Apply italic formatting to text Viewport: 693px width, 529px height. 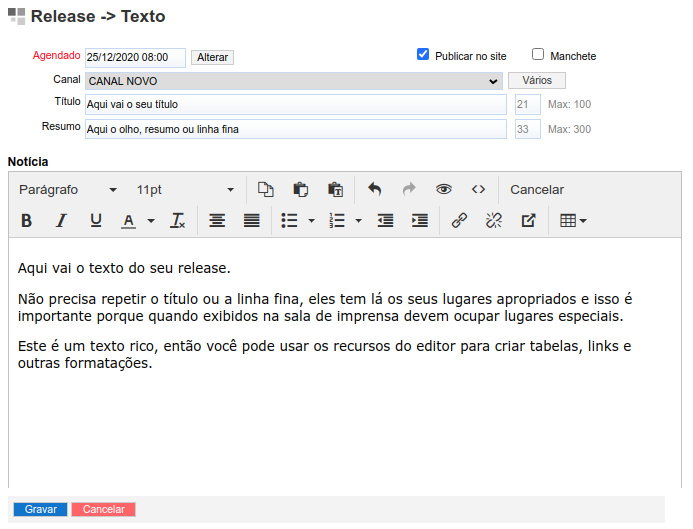[x=61, y=221]
